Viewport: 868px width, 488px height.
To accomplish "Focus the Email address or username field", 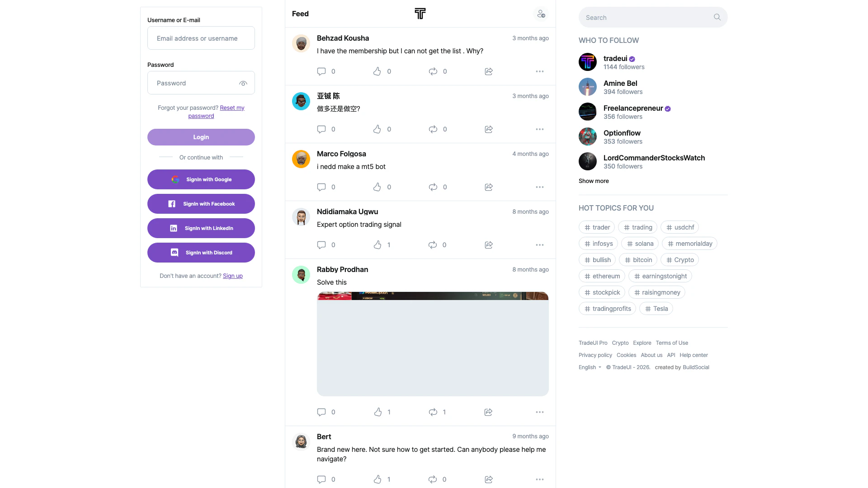I will pyautogui.click(x=201, y=38).
